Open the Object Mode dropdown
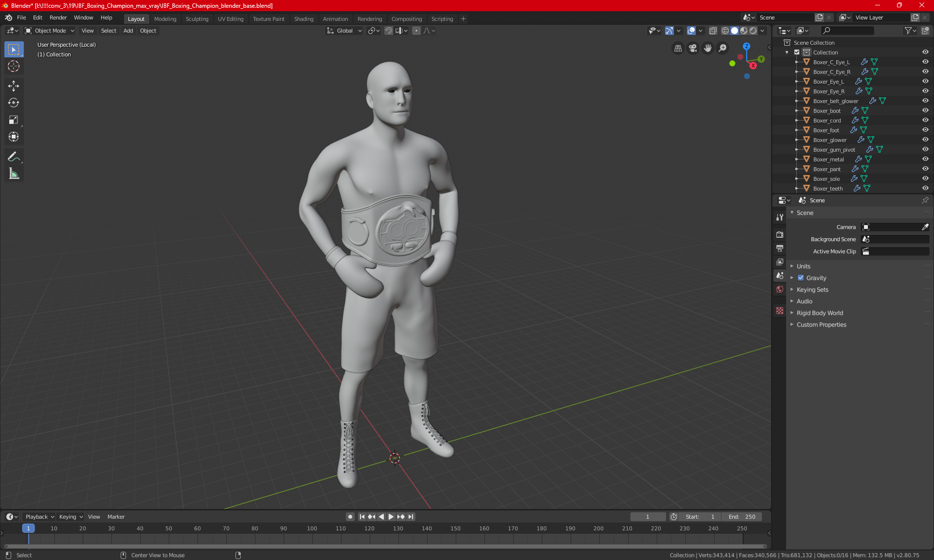Image resolution: width=934 pixels, height=560 pixels. pos(49,31)
